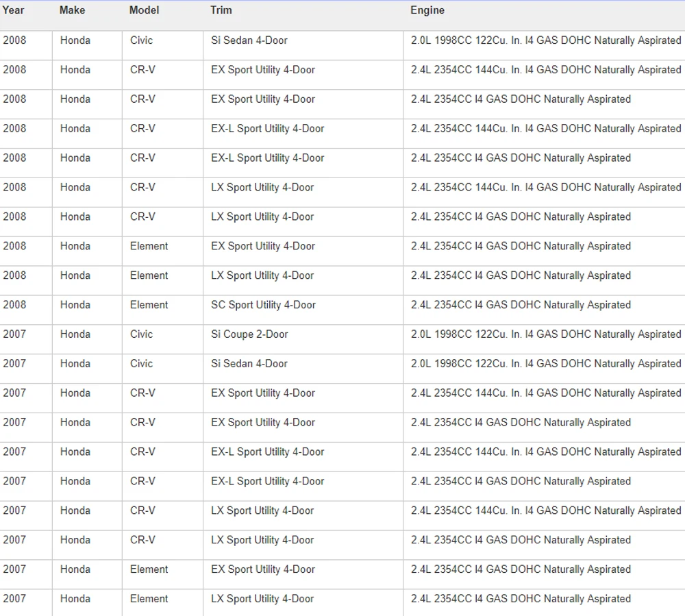Screen dimensions: 685x616
Task: Click 'Element' in the 2007 EX row
Action: click(149, 569)
